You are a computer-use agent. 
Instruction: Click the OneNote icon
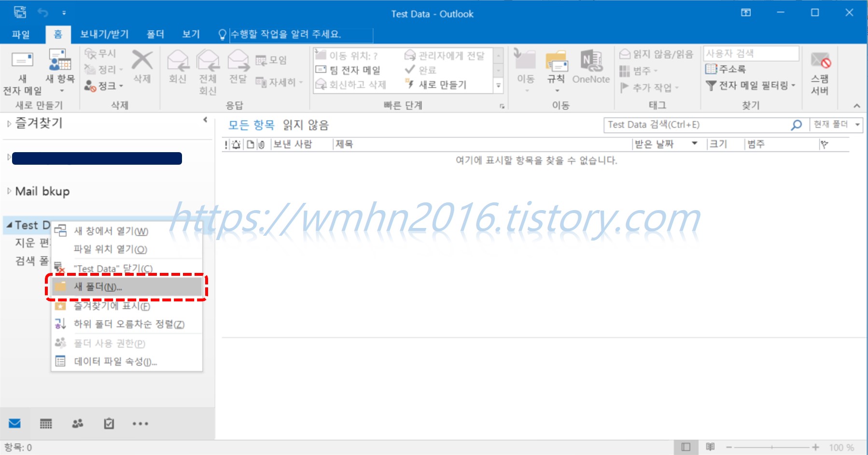coord(591,60)
